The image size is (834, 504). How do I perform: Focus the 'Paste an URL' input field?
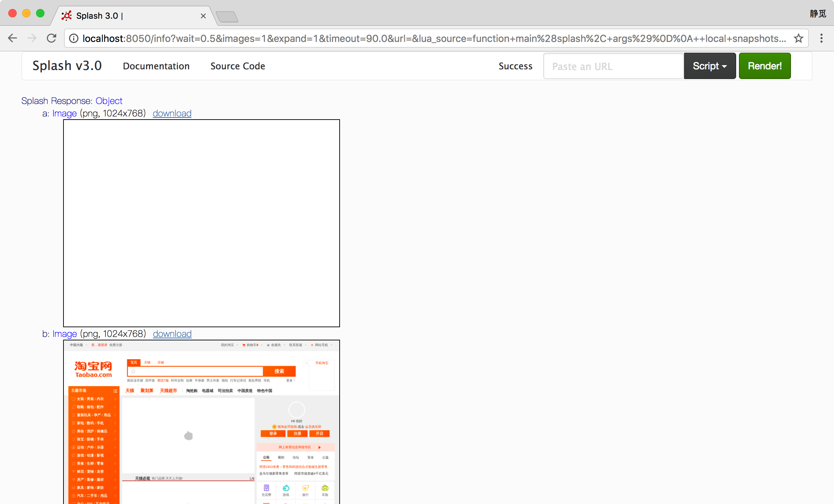click(613, 66)
